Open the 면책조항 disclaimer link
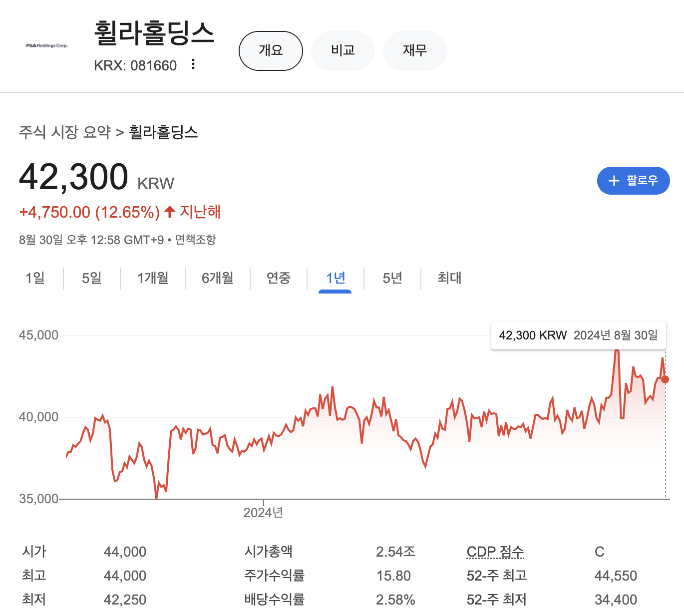The image size is (684, 616). pyautogui.click(x=196, y=240)
